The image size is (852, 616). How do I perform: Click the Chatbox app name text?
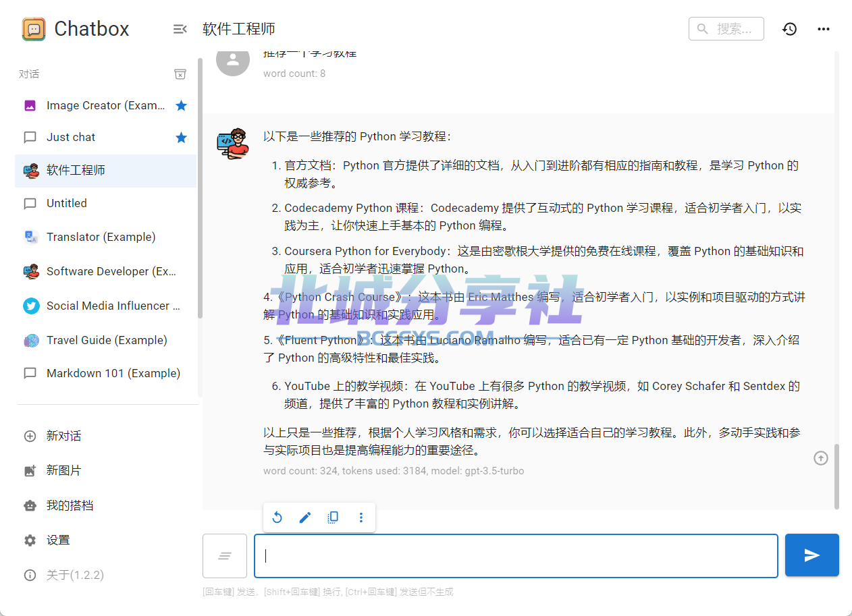pos(92,29)
